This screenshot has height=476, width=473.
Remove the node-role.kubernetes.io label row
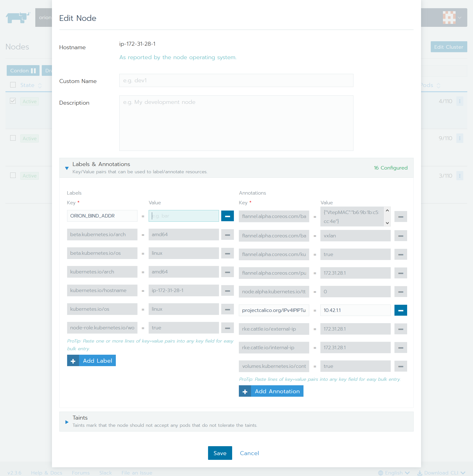tap(227, 328)
